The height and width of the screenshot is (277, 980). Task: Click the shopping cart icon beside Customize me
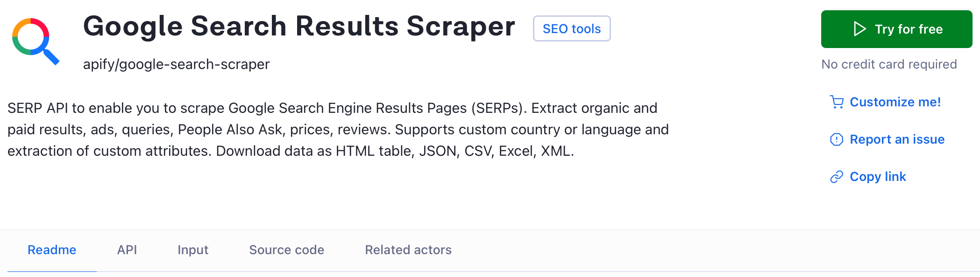837,102
